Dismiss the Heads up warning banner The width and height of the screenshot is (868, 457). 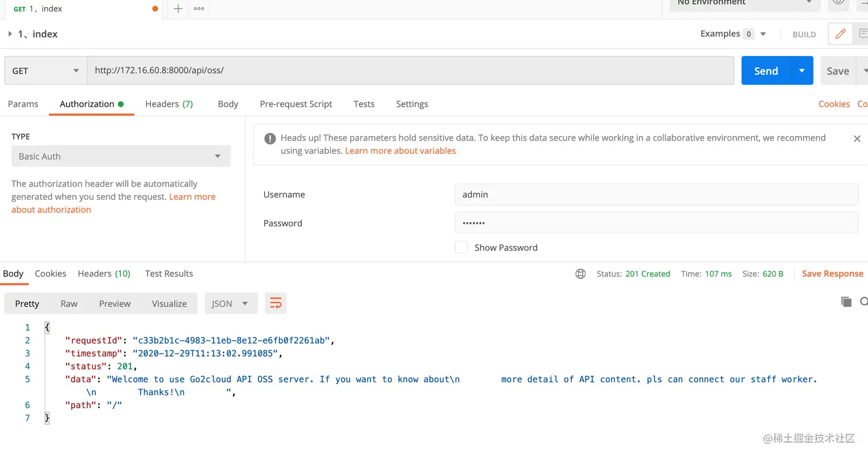857,138
